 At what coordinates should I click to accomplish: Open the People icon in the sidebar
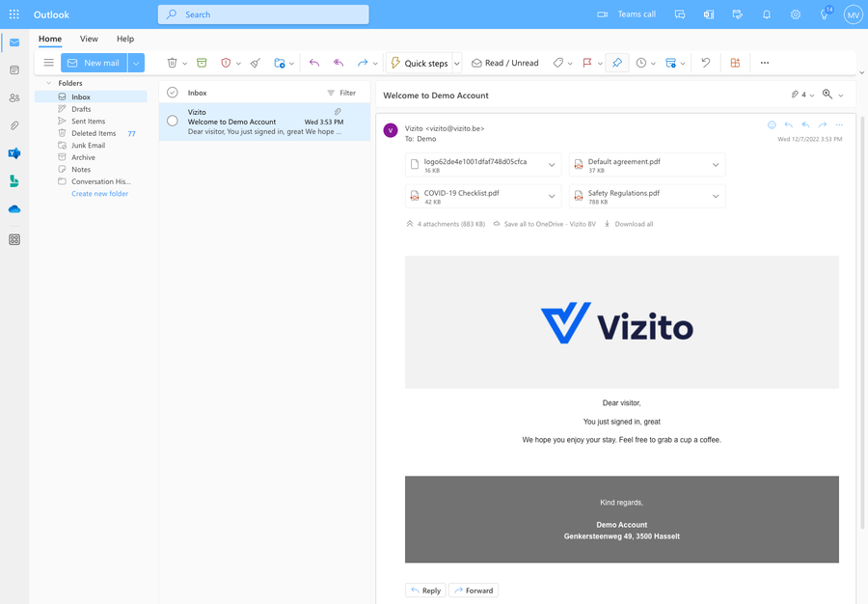14,97
